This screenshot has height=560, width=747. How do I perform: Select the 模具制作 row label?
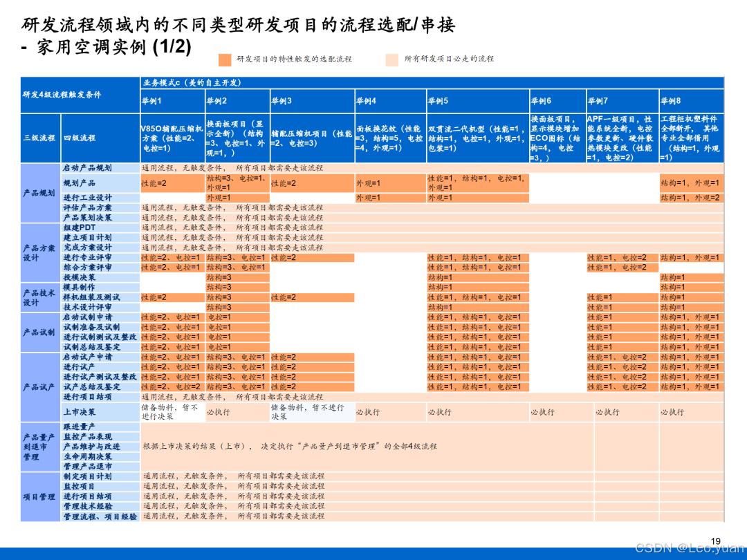[x=100, y=287]
